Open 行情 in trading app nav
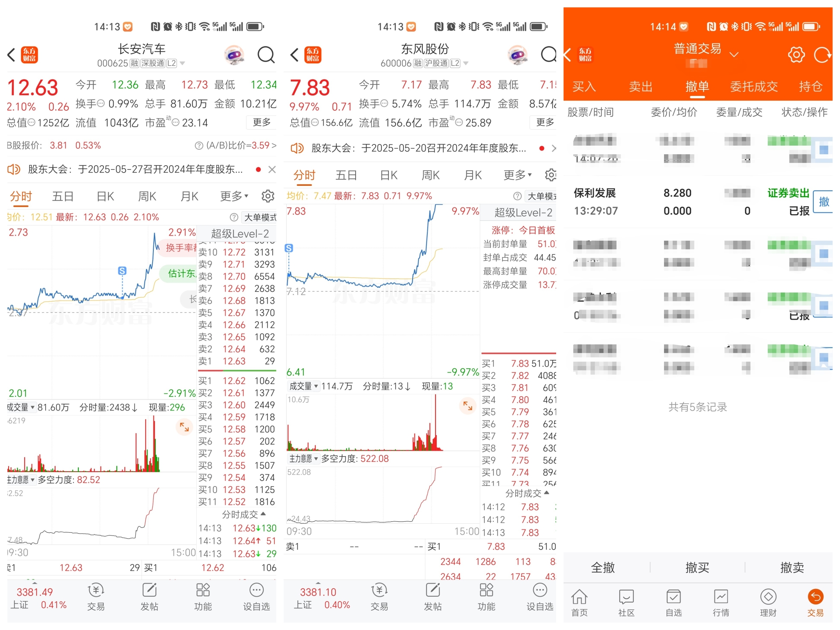 coord(721,603)
